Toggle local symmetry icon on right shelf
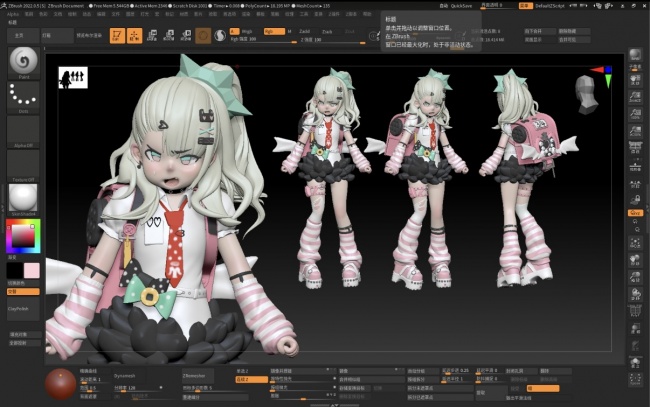This screenshot has height=407, width=650. (635, 184)
